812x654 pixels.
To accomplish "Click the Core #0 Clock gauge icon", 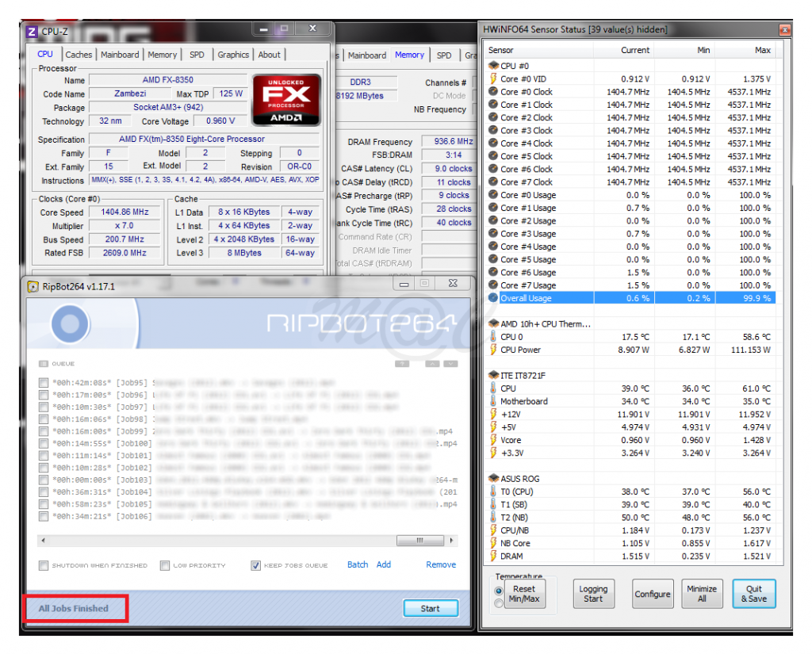I will click(492, 92).
